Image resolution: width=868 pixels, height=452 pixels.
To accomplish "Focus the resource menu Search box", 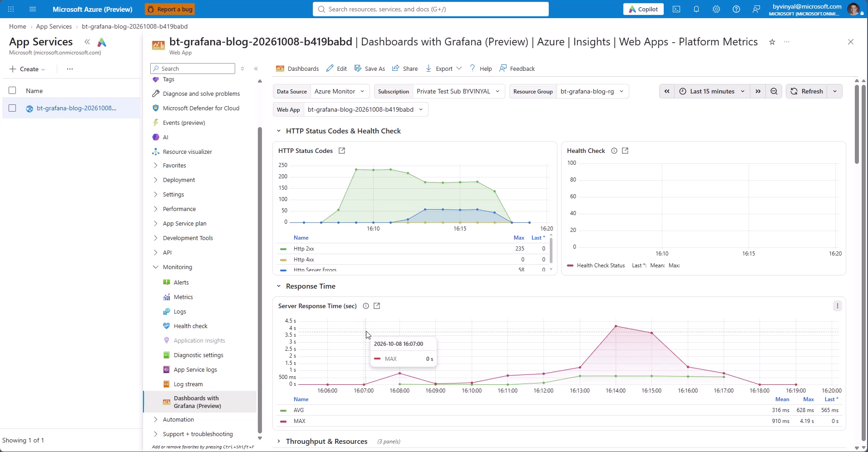I will [192, 69].
